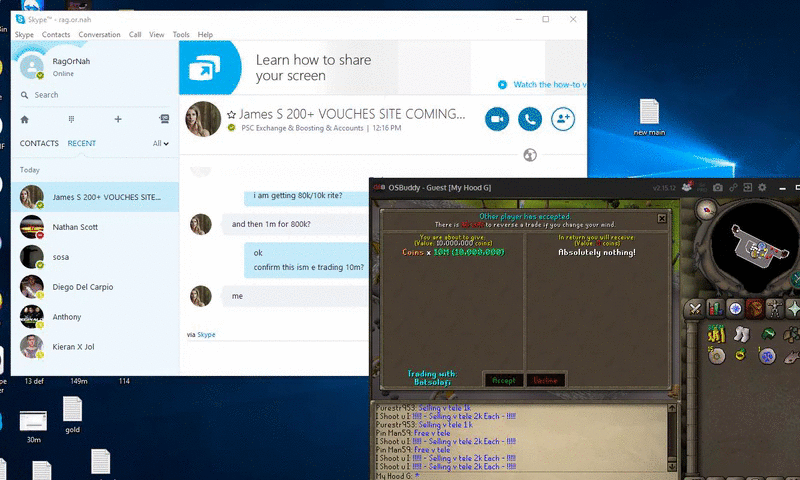Click the OSBuddy login arrow icon

[x=747, y=188]
